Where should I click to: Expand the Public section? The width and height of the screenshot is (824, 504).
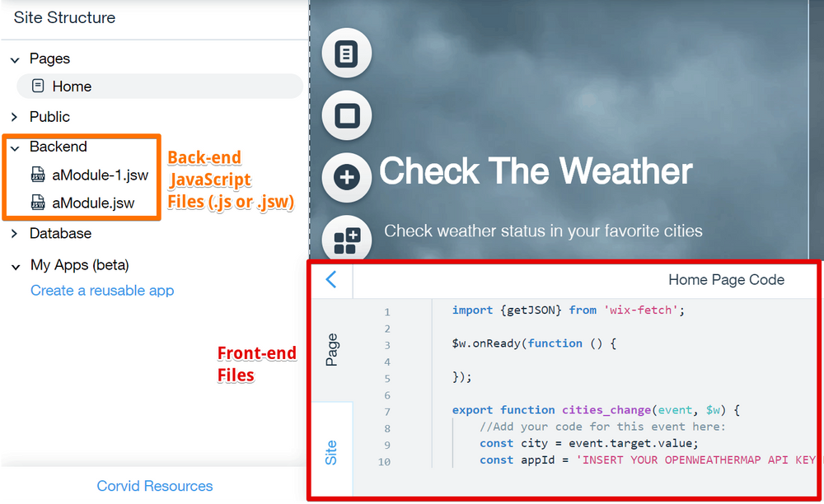coord(14,117)
